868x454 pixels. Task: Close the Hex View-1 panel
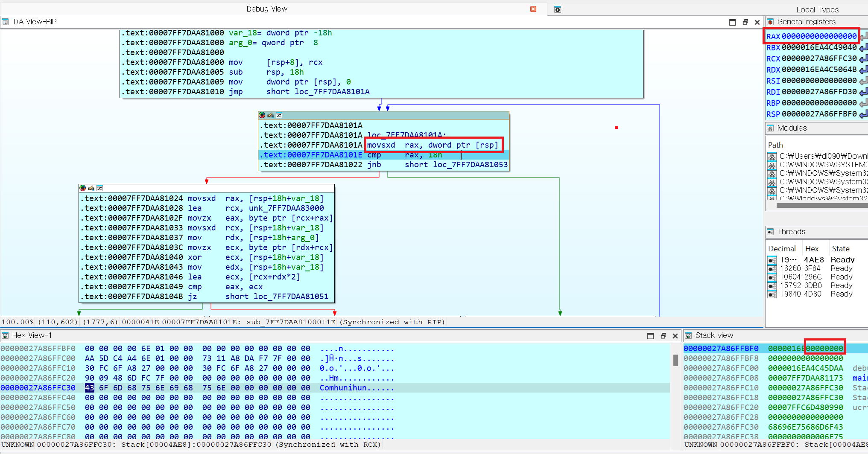(675, 336)
